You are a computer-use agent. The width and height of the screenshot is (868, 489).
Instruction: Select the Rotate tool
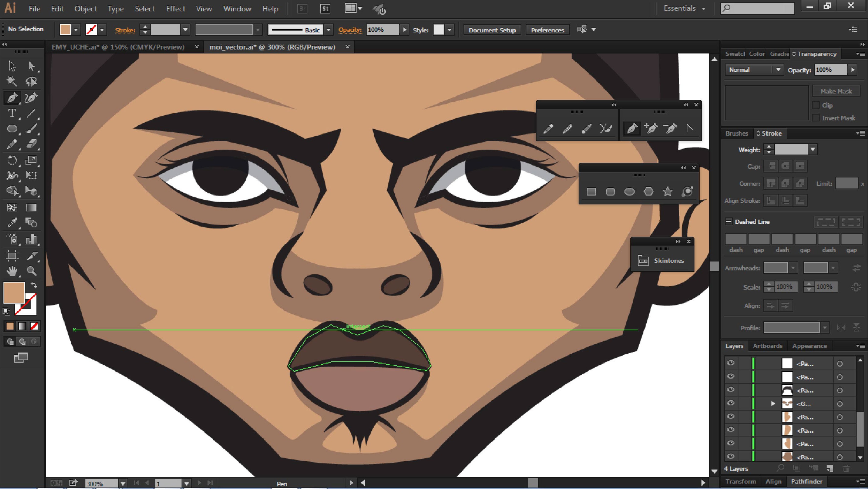[x=12, y=160]
